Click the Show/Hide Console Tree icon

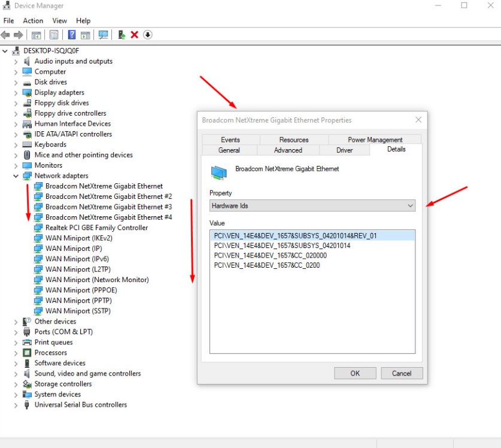[36, 35]
